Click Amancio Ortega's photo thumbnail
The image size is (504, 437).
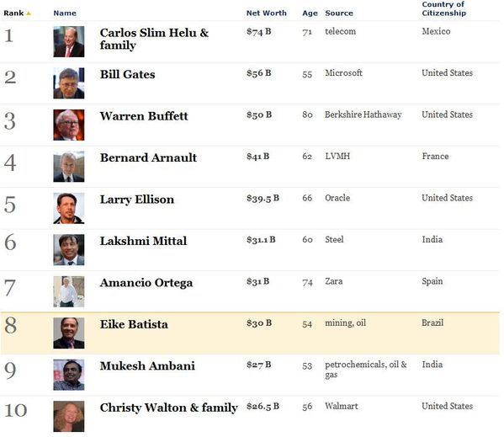pos(69,291)
